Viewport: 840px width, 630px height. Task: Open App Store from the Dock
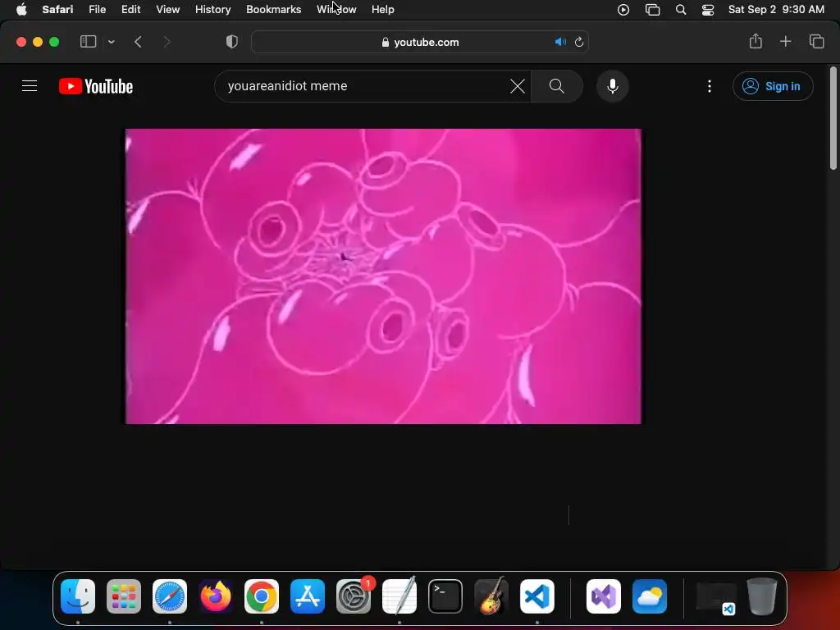point(308,596)
